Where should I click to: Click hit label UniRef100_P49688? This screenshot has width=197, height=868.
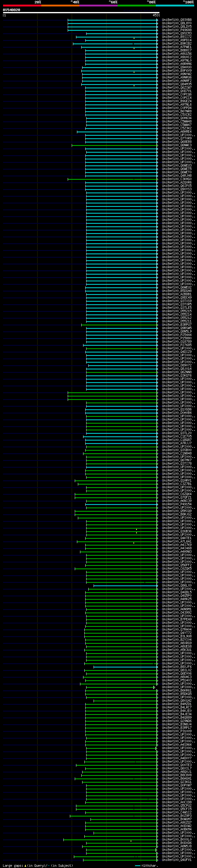click(177, 30)
